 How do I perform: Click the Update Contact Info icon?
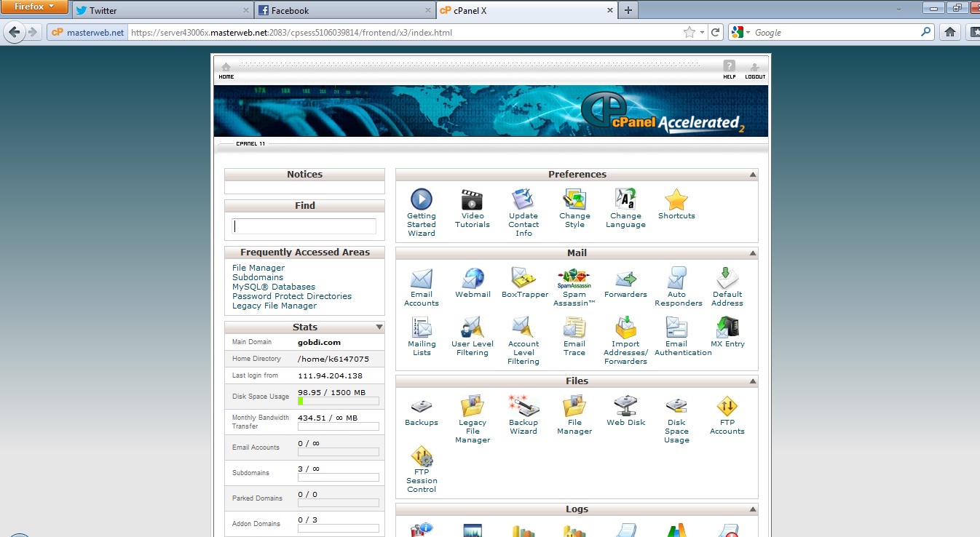[523, 199]
